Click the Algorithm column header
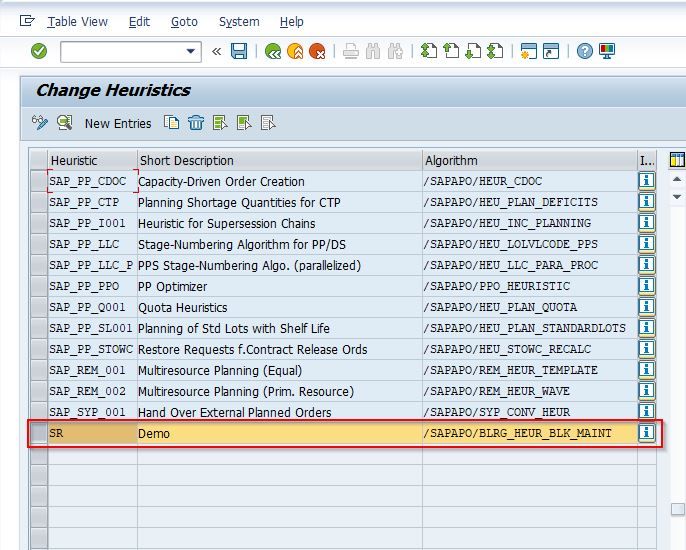The image size is (686, 550). tap(530, 160)
